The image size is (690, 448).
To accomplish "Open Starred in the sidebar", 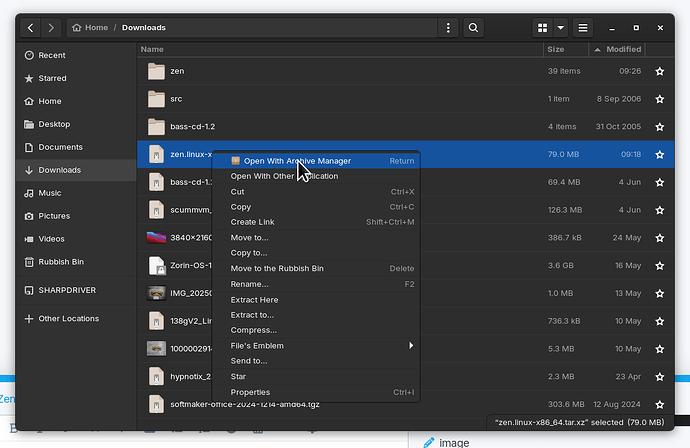I will coord(76,78).
